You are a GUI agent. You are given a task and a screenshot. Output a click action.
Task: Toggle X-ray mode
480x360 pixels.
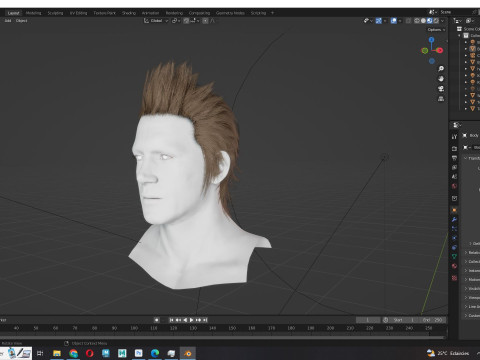coord(408,21)
